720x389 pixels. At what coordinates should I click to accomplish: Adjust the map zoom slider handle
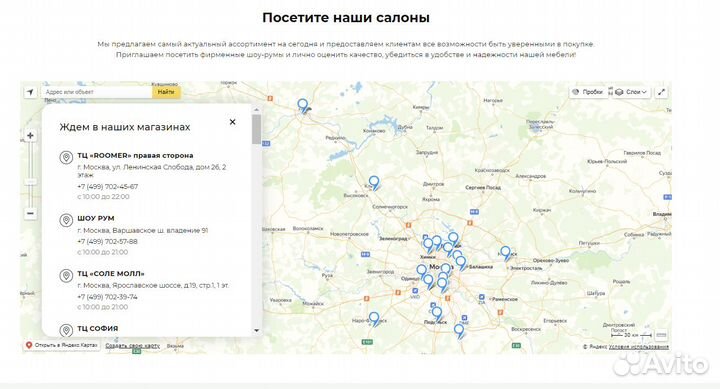coord(30,182)
